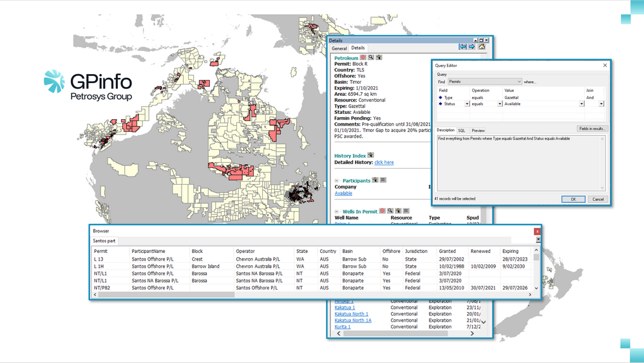Image resolution: width=644 pixels, height=363 pixels.
Task: Click the Gazettal value in Query Editor
Action: point(511,98)
